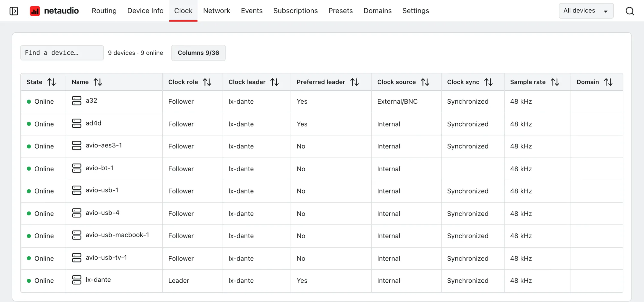Open the Device Info tab
This screenshot has width=644, height=302.
tap(146, 11)
